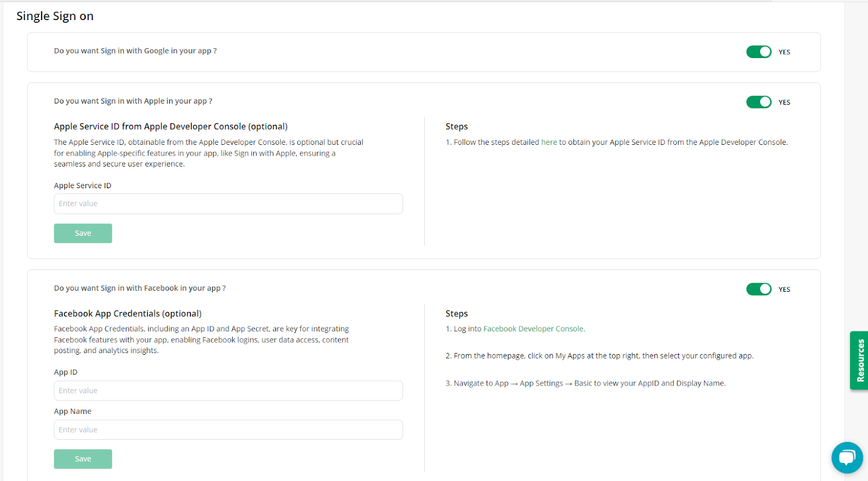Click 'Do you want Sign in with Facebook' text

[140, 288]
